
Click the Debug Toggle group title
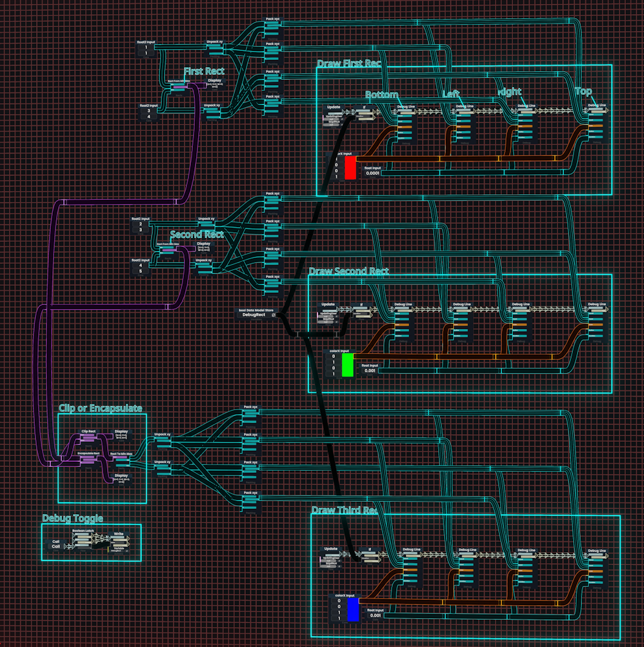[72, 518]
